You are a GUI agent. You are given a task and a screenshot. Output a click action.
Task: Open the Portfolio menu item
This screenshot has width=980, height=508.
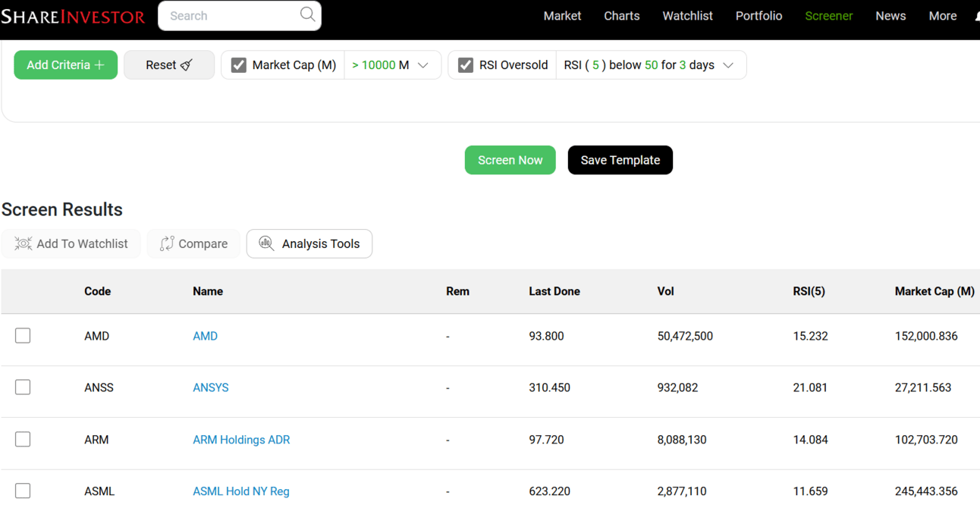click(x=759, y=16)
